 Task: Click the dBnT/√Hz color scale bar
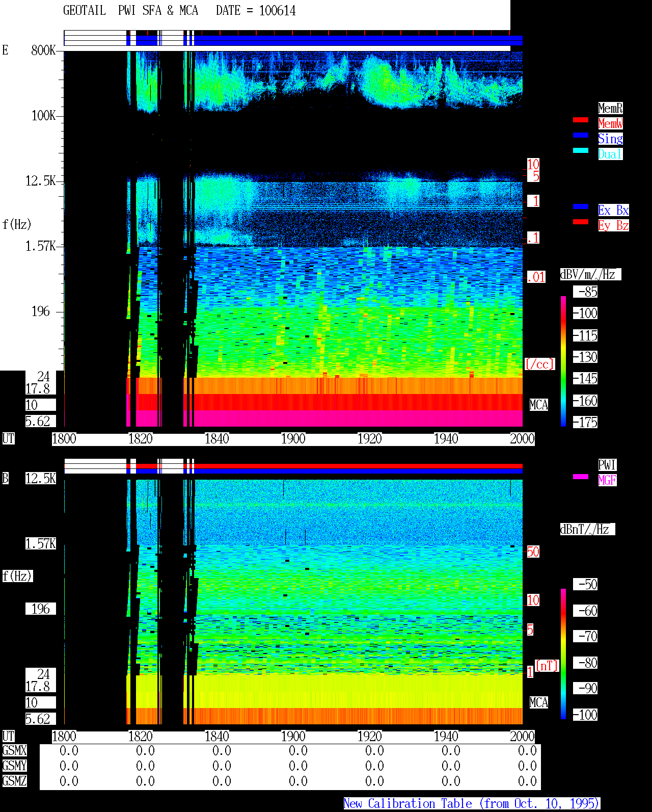point(563,654)
